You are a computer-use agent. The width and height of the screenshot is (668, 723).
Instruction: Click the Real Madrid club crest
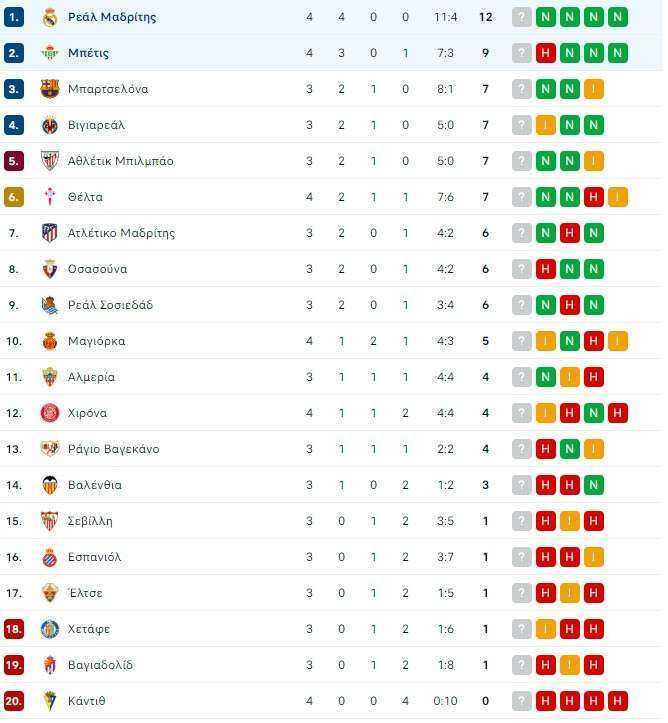[49, 18]
